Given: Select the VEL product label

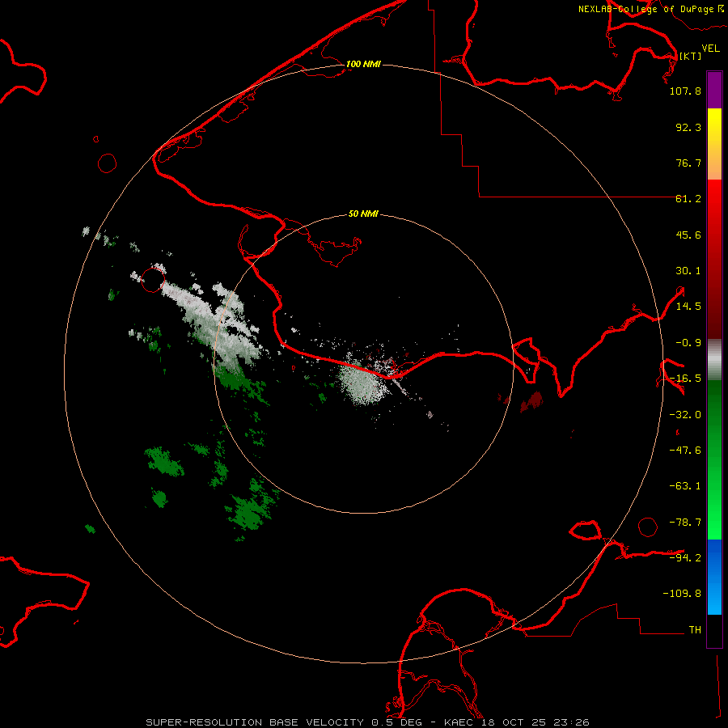Looking at the screenshot, I should pos(710,49).
